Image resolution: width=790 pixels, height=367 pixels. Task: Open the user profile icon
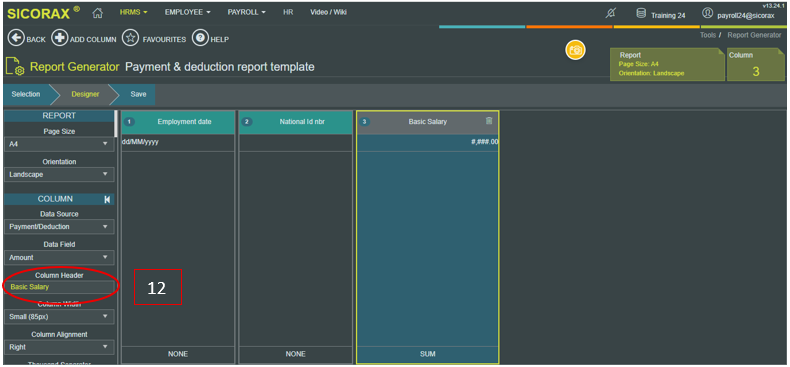[708, 13]
